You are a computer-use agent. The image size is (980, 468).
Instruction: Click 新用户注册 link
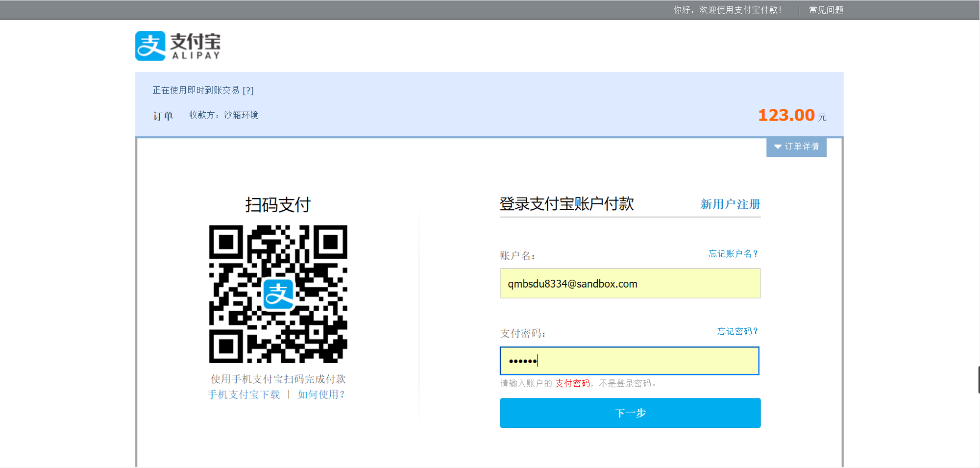(x=730, y=204)
